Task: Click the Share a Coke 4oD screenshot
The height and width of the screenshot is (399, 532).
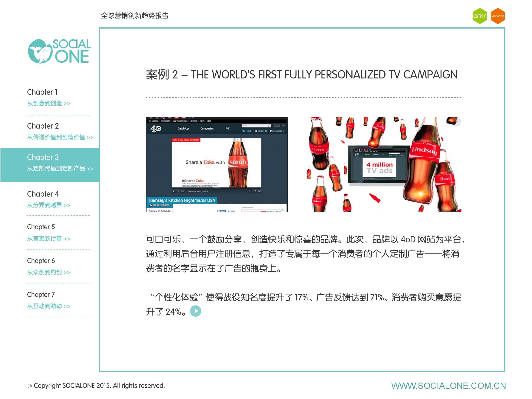Action: pyautogui.click(x=217, y=164)
